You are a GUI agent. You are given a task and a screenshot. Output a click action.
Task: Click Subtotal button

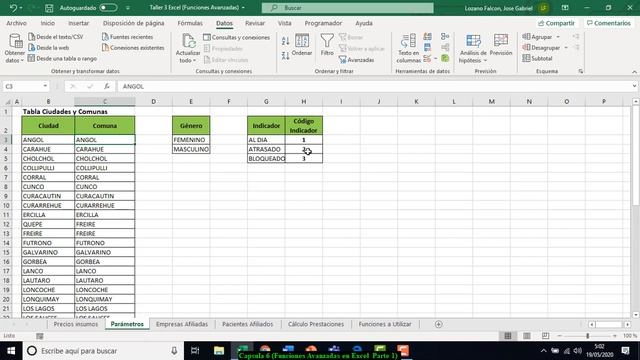537,58
